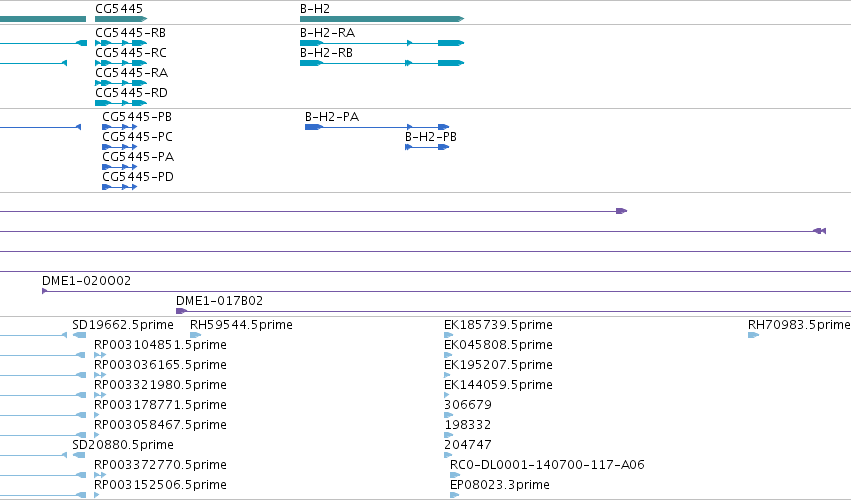The image size is (851, 500).
Task: Click the RP003152506.5prime label
Action: 160,485
